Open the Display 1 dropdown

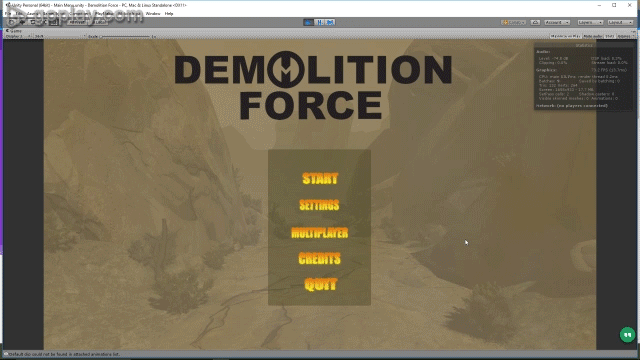(18, 36)
